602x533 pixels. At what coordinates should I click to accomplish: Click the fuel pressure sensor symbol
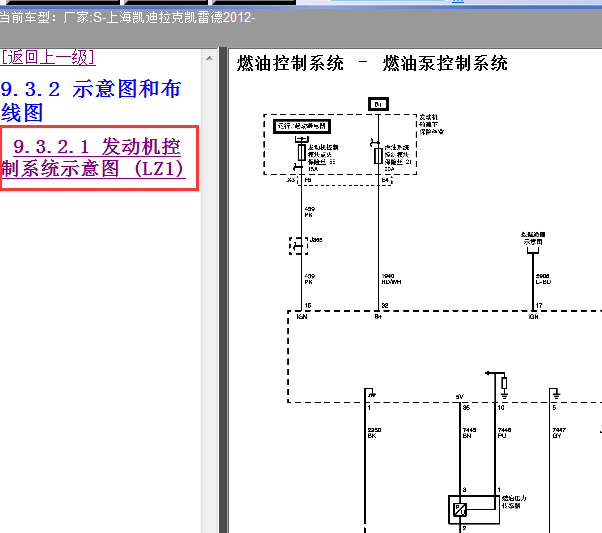(474, 510)
